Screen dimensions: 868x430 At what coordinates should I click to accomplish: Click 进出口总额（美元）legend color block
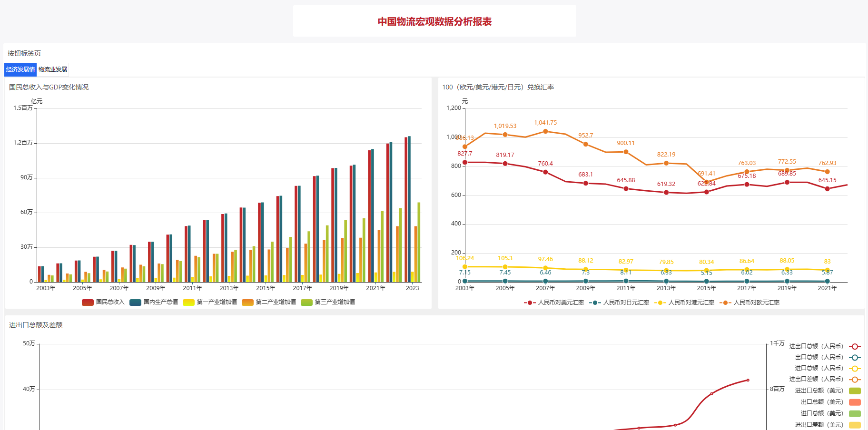pos(855,391)
